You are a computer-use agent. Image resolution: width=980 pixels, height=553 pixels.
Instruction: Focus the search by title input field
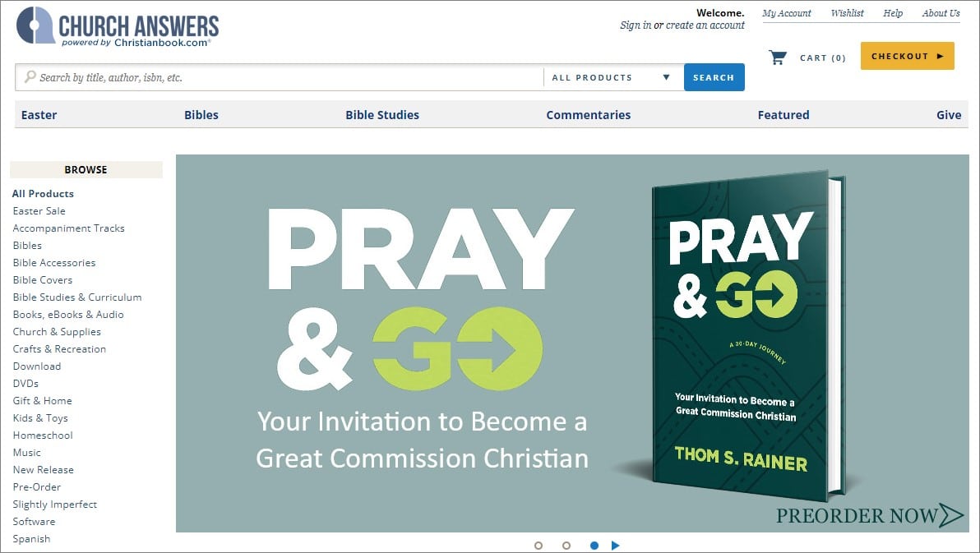point(280,77)
